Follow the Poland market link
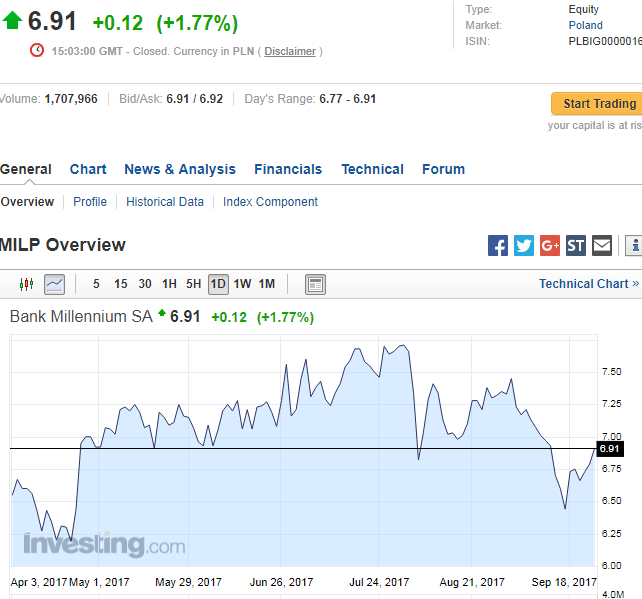 pyautogui.click(x=585, y=25)
